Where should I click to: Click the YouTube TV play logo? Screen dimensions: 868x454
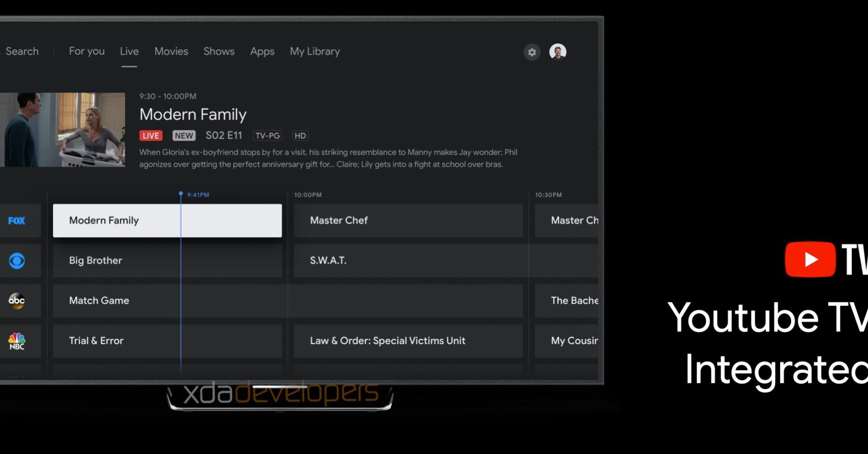(810, 259)
